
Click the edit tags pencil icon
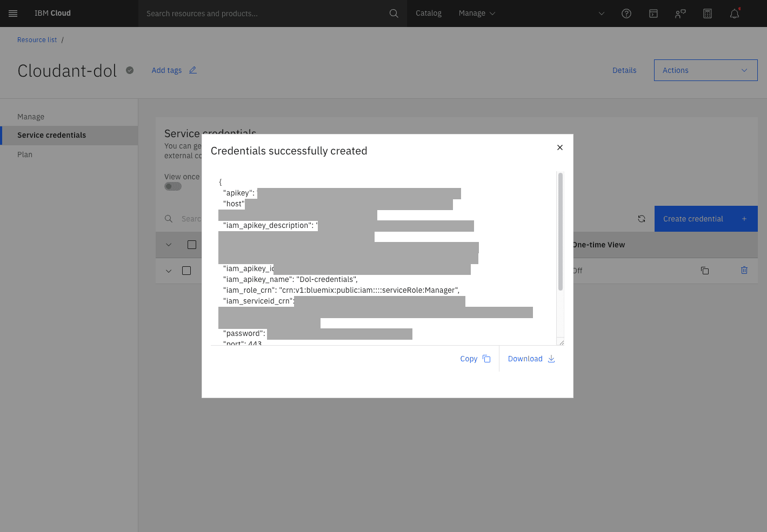pos(193,70)
